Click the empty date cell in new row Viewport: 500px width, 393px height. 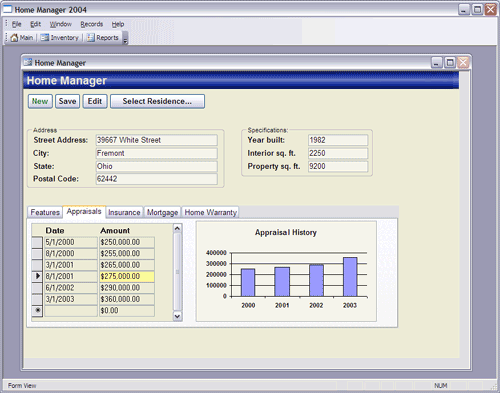[71, 310]
